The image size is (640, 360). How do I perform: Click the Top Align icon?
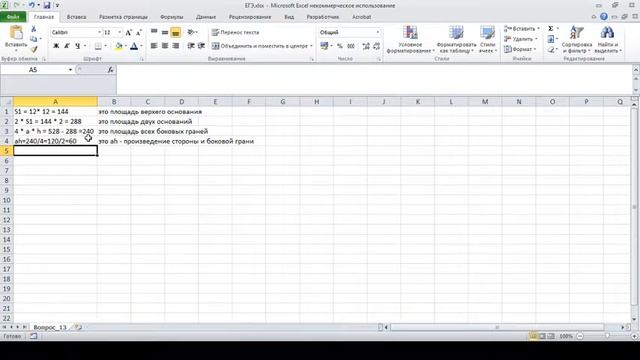tap(154, 32)
